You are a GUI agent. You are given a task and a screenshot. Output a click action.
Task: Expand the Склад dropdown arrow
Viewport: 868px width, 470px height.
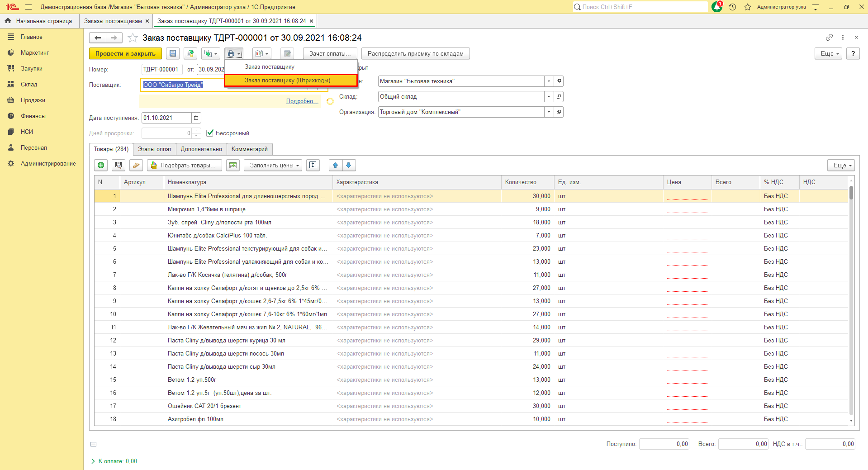click(x=549, y=97)
